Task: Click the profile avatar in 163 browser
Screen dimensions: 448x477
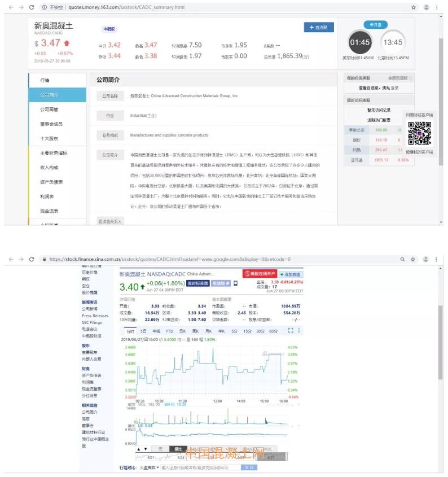Action: click(x=426, y=7)
